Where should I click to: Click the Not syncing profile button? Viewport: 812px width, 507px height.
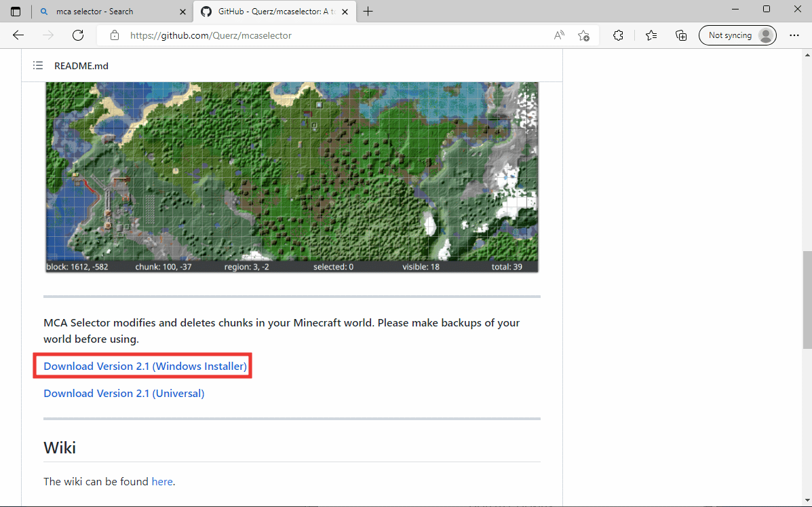(737, 35)
